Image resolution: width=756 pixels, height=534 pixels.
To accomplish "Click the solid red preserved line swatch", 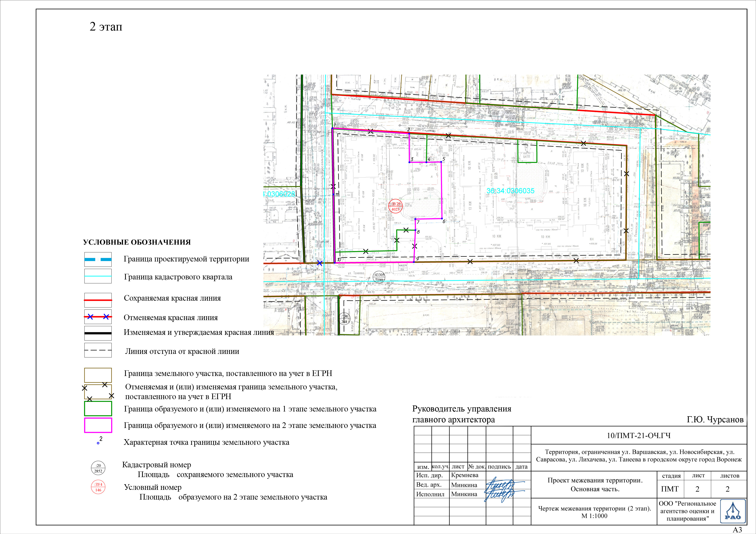I will pyautogui.click(x=98, y=300).
